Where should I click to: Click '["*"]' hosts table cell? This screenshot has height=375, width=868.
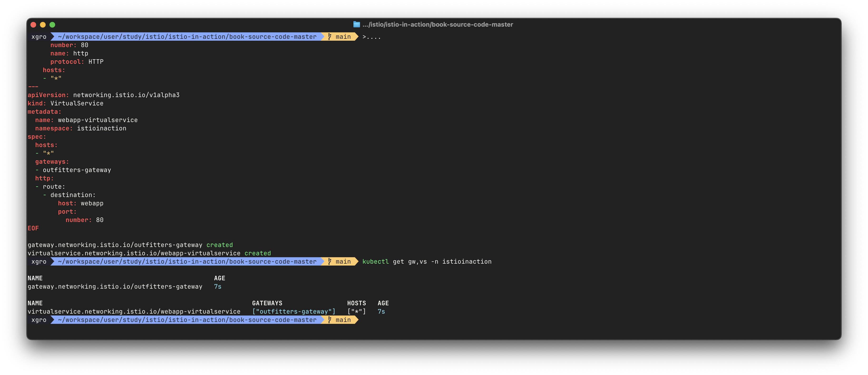pyautogui.click(x=356, y=311)
